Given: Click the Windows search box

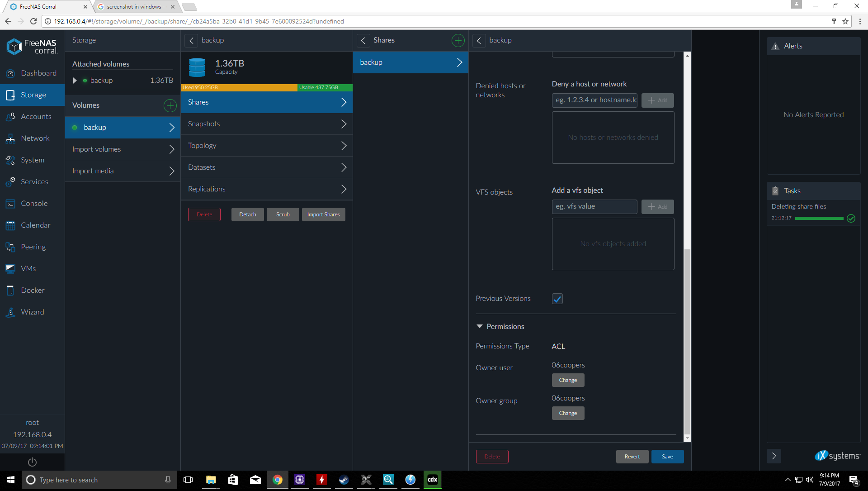Looking at the screenshot, I should pyautogui.click(x=99, y=480).
